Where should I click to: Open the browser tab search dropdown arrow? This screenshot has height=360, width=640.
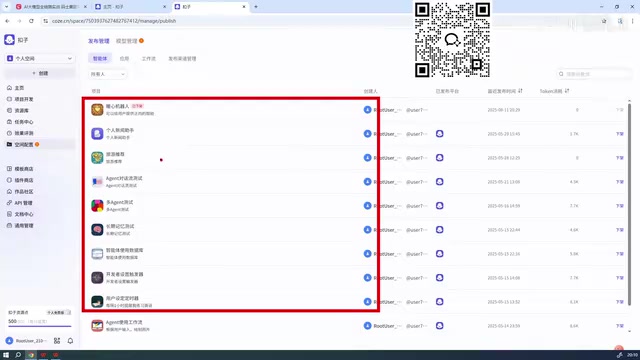point(7,7)
